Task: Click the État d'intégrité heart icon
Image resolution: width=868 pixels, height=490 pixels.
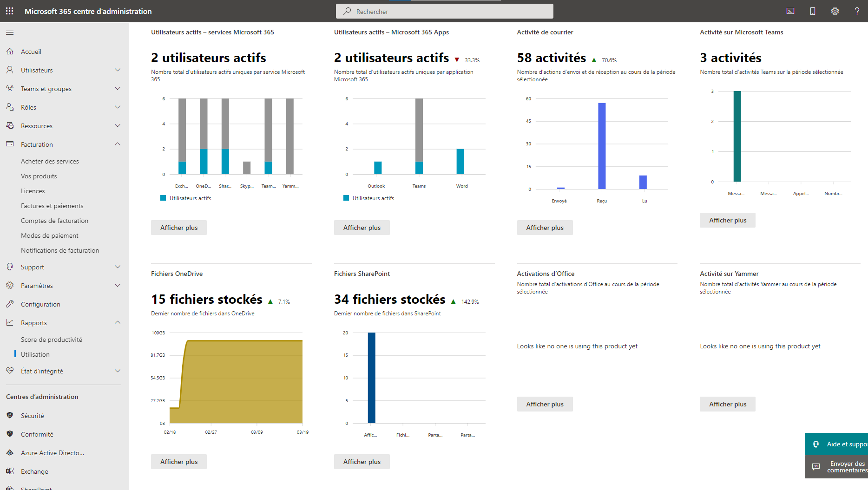Action: pyautogui.click(x=10, y=371)
